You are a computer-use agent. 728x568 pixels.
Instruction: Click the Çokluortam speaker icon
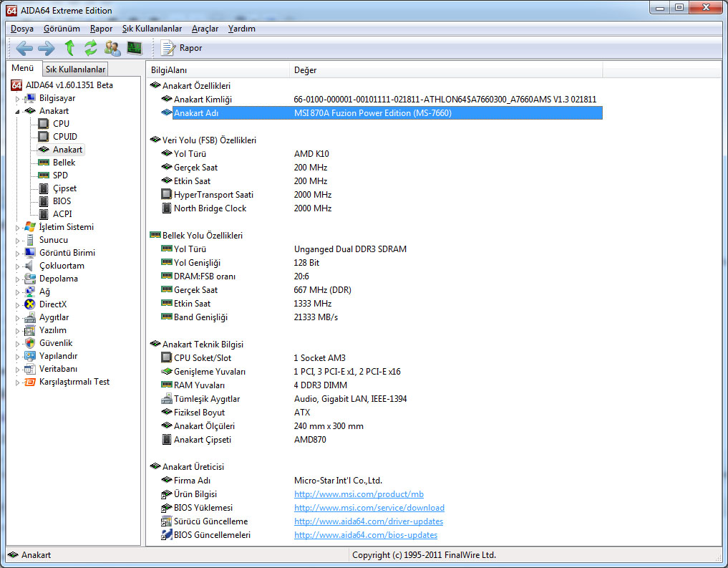click(x=29, y=266)
